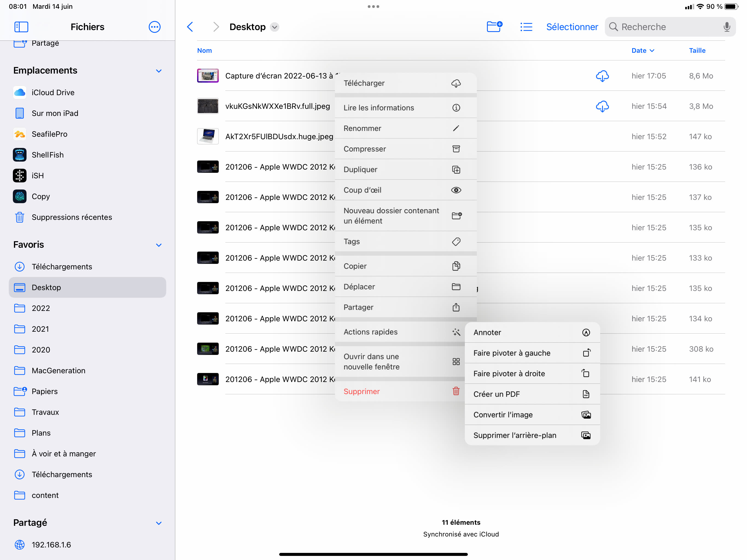Focus the Recherche search field
Screen dimensions: 747x560
click(x=670, y=27)
